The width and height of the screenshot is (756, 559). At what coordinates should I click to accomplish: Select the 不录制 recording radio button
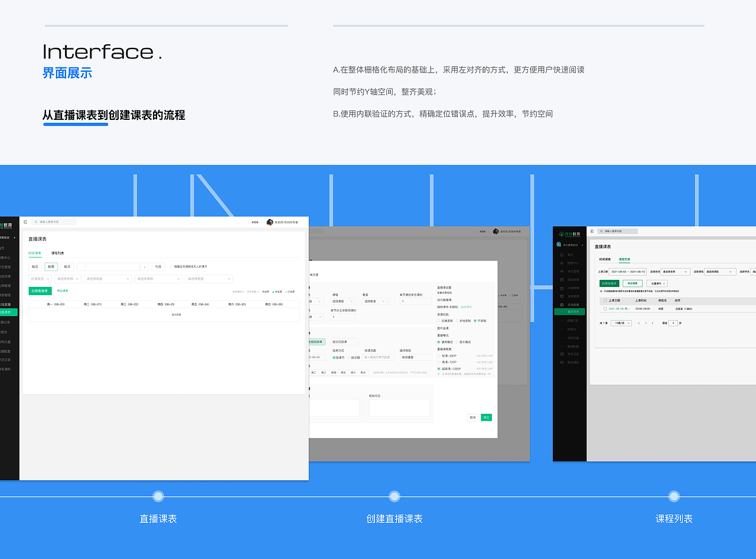pyautogui.click(x=475, y=321)
